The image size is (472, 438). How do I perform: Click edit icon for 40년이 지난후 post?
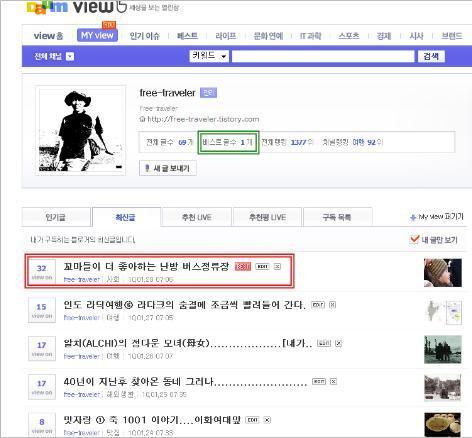pos(319,381)
